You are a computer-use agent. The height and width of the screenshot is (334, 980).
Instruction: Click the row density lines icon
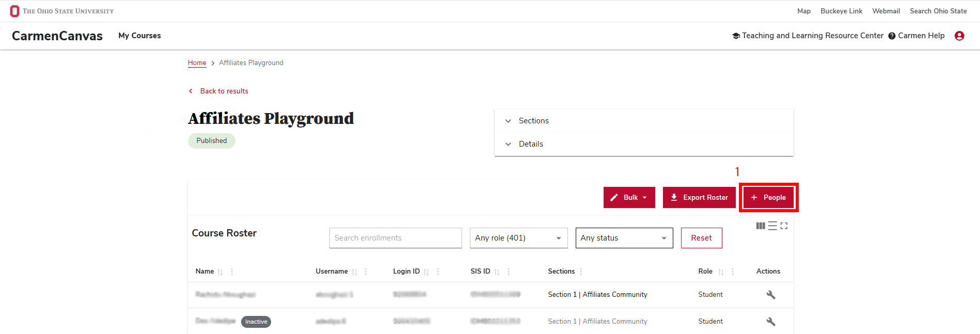click(772, 226)
